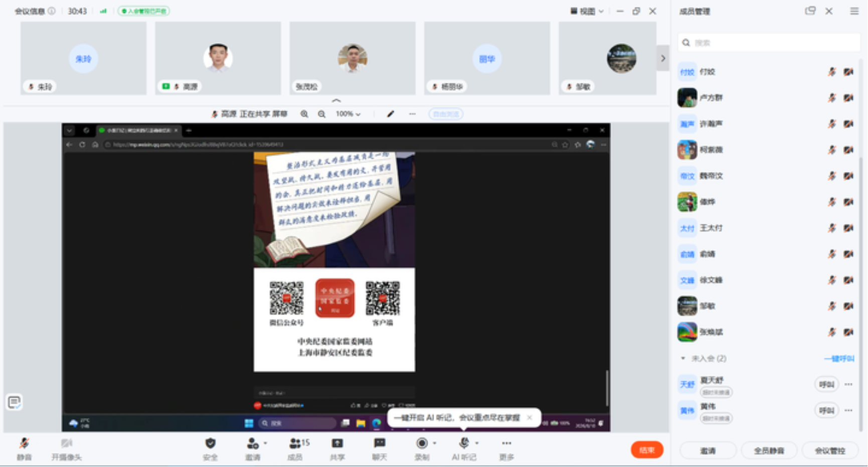The height and width of the screenshot is (467, 868).
Task: End the meeting with 结束 button
Action: click(x=647, y=450)
